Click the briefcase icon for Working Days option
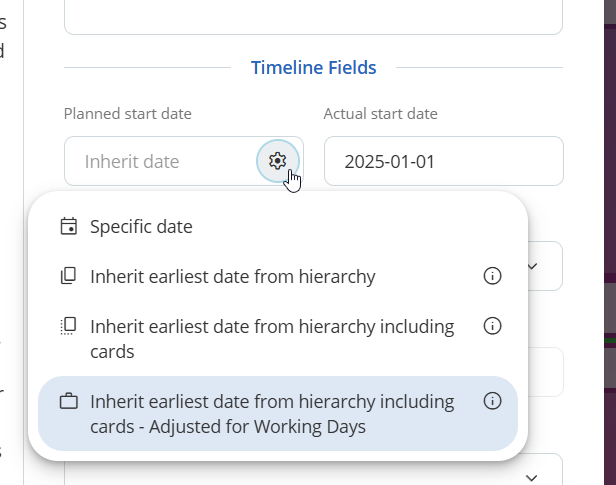This screenshot has height=485, width=616. [68, 401]
